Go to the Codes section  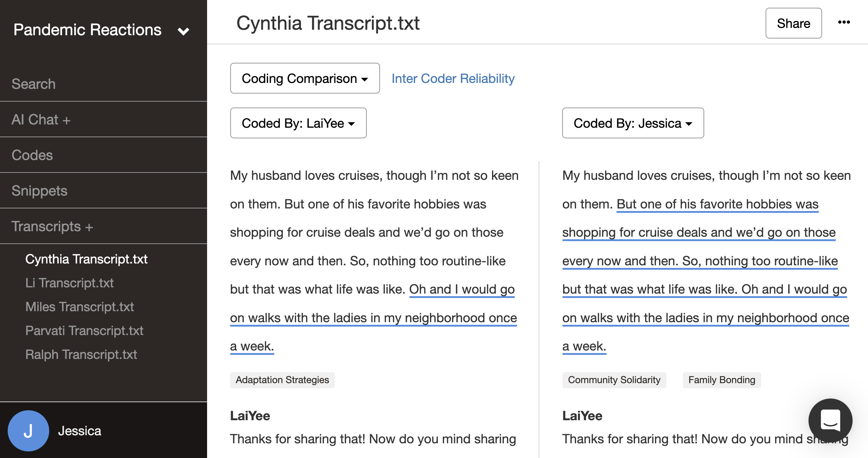pyautogui.click(x=32, y=155)
